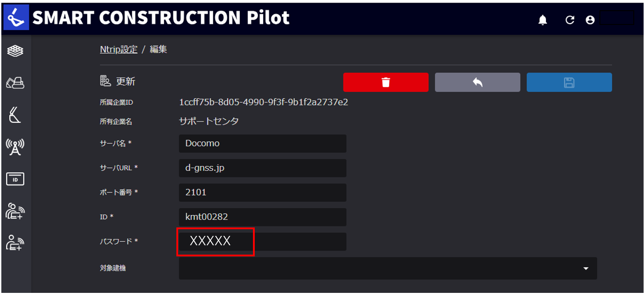
Task: Open the Ntrip antenna tower sidebar icon
Action: (x=15, y=147)
